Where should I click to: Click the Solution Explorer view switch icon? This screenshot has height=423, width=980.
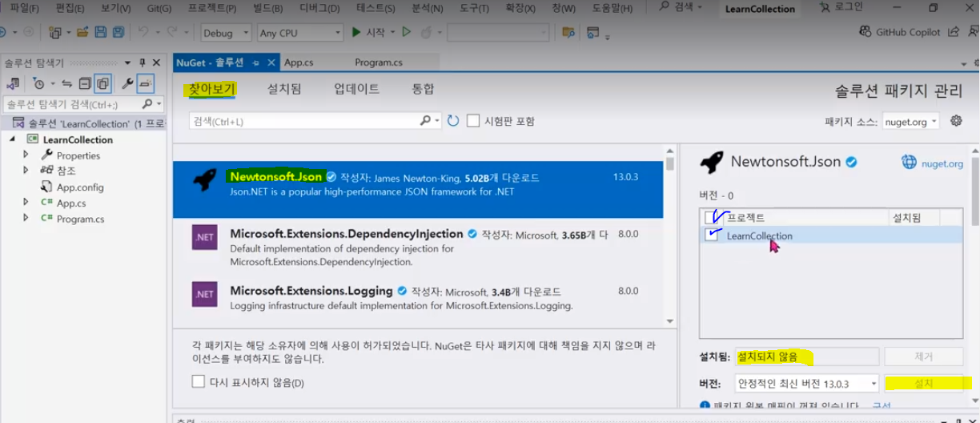point(13,83)
